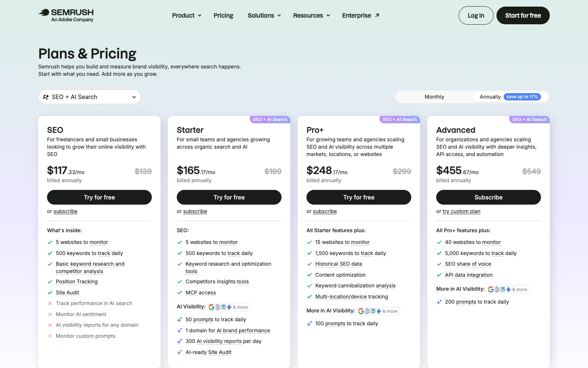Click the Enterprise external-link arrow icon
Image resolution: width=588 pixels, height=368 pixels.
pyautogui.click(x=377, y=15)
